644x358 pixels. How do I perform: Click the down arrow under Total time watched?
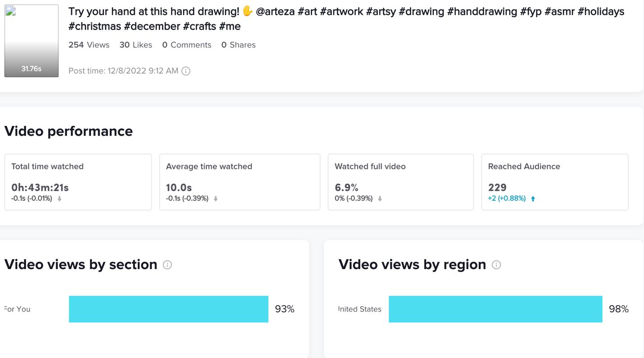pyautogui.click(x=60, y=199)
